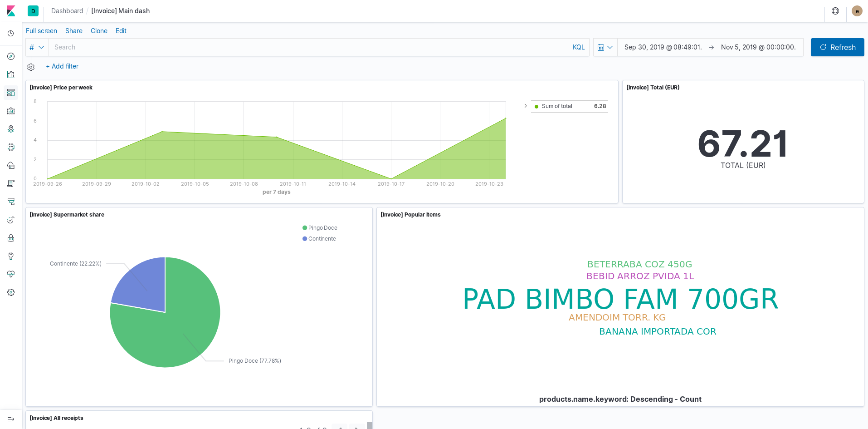Click AMENDOIM TORR. KG tag
Screen dimensions: 868x429
click(617, 317)
